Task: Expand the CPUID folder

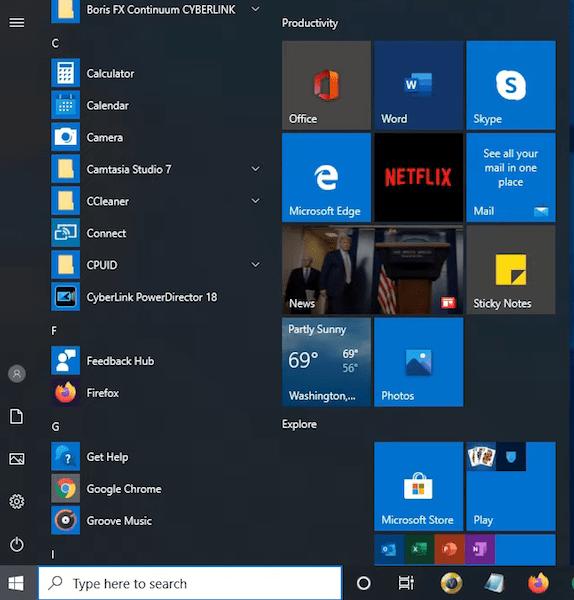Action: tap(255, 264)
